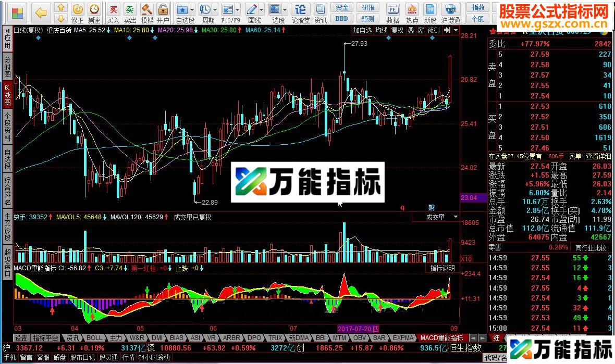This screenshot has height=364, width=615.
Task: Open the 成交量 volume indicator dropdown
Action: tap(455, 217)
